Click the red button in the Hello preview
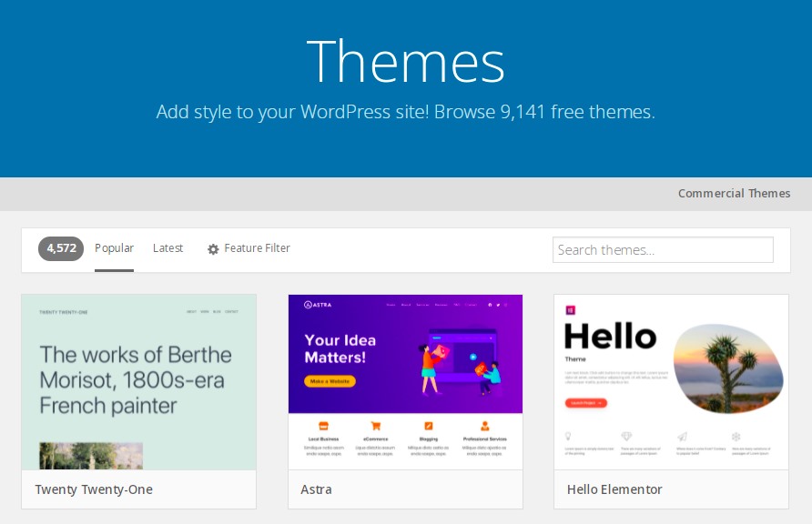 point(585,402)
